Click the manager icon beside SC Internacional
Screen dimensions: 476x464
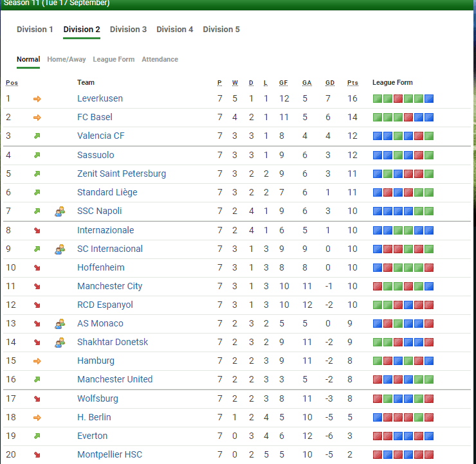(x=60, y=249)
